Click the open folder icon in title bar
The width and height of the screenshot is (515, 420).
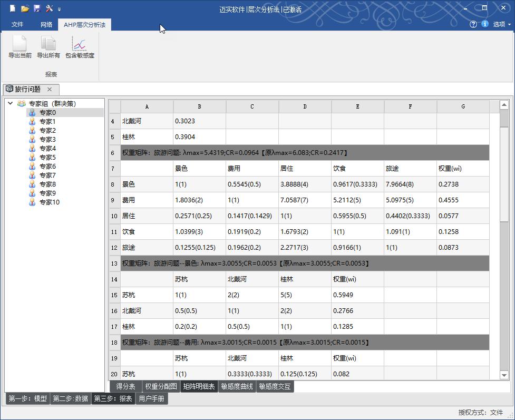pyautogui.click(x=25, y=9)
